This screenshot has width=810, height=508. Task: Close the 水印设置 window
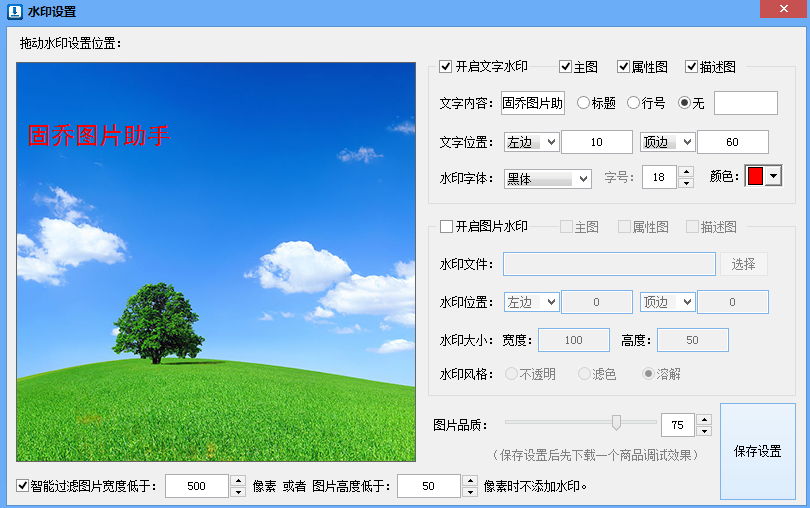point(783,9)
